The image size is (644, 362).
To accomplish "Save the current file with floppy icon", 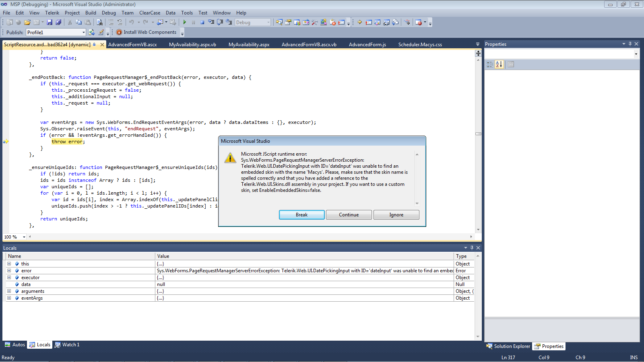I will [50, 23].
